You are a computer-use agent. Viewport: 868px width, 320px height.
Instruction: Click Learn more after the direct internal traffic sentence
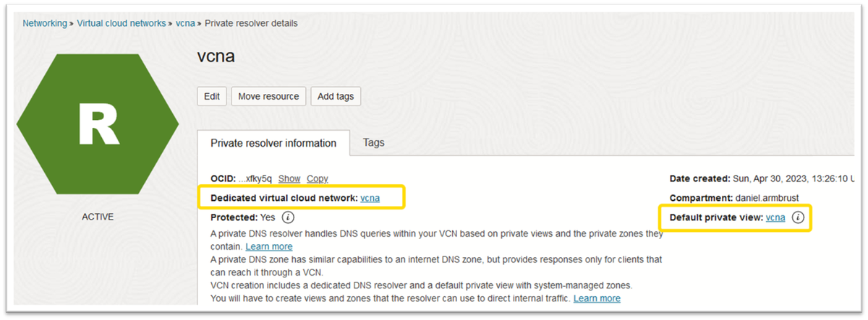597,298
